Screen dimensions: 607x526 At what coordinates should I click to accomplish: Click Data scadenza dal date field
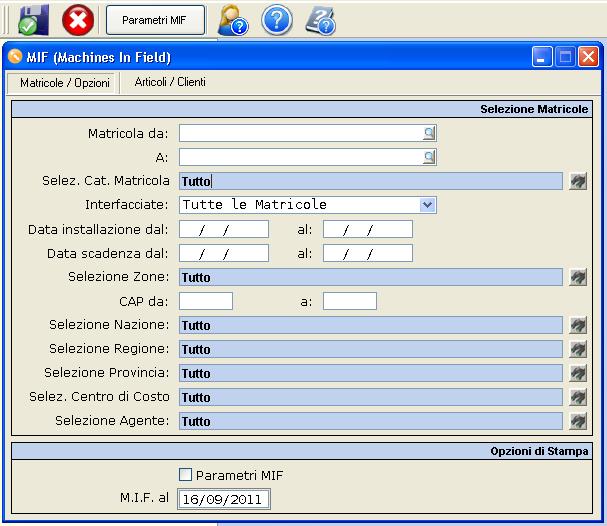224,253
